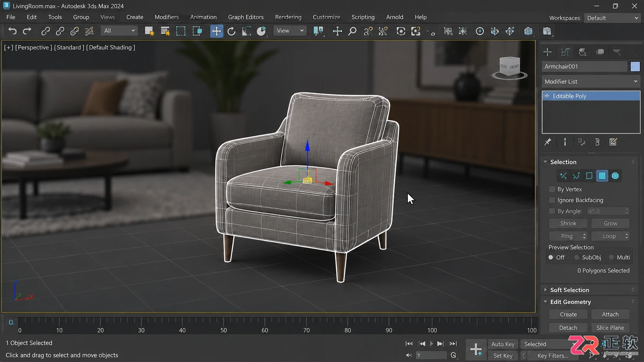The width and height of the screenshot is (644, 362).
Task: Open the Hierarchy command panel
Action: click(582, 52)
